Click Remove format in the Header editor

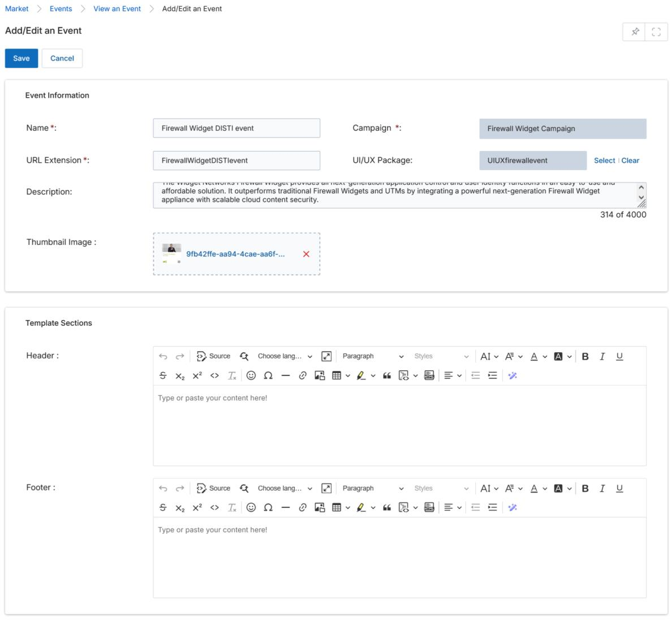[x=232, y=376]
